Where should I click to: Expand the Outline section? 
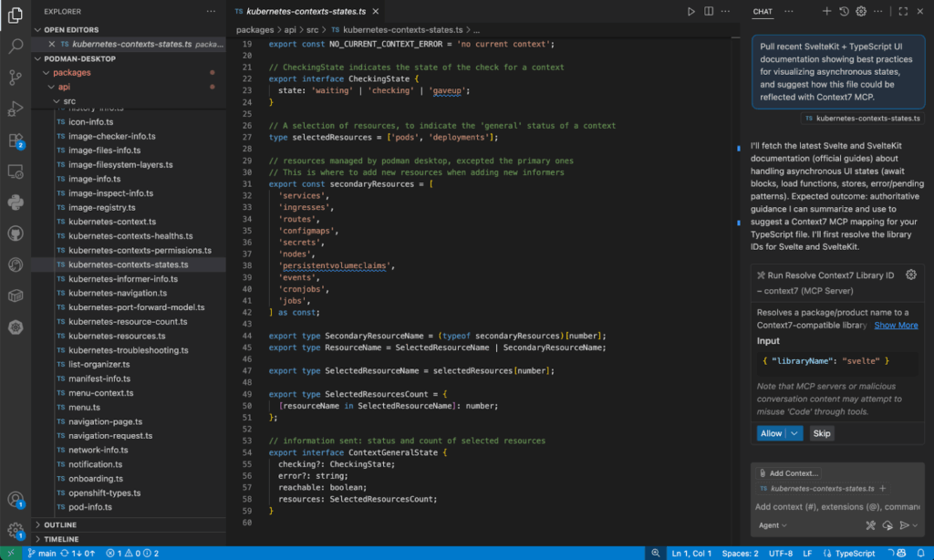[x=60, y=525]
